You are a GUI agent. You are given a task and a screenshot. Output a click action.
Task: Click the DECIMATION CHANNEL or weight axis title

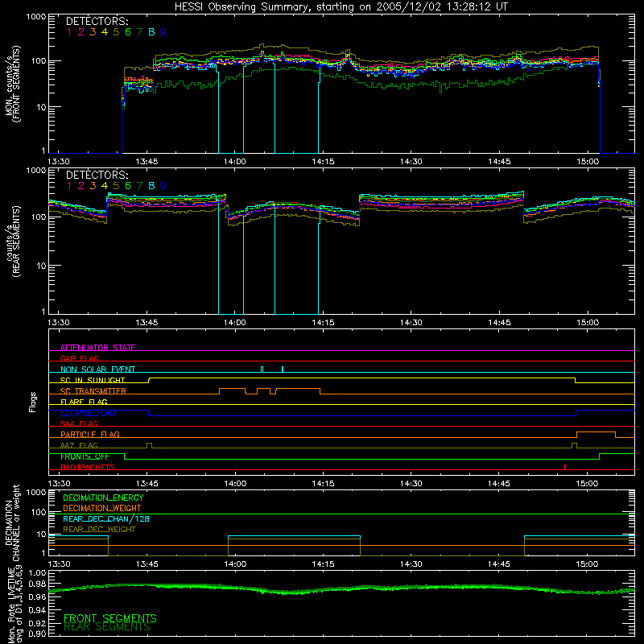coord(12,522)
